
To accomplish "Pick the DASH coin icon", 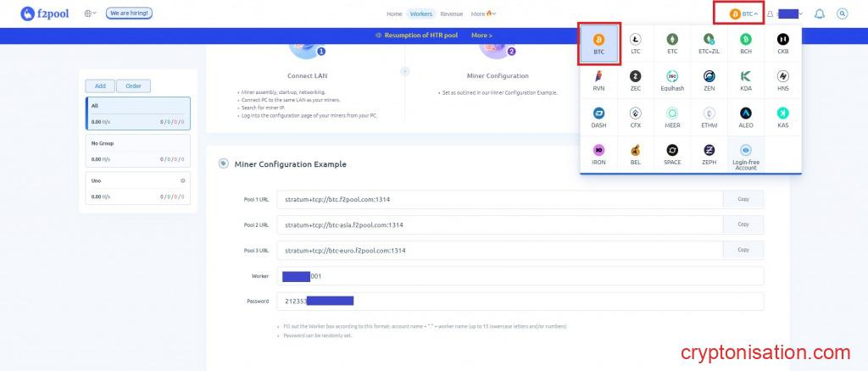I will tap(598, 117).
